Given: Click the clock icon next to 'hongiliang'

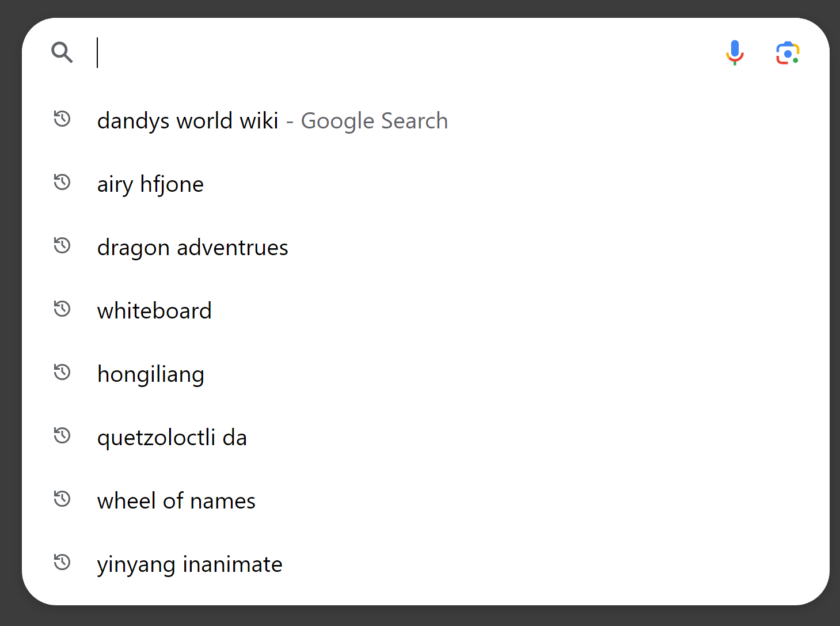Looking at the screenshot, I should (x=62, y=373).
